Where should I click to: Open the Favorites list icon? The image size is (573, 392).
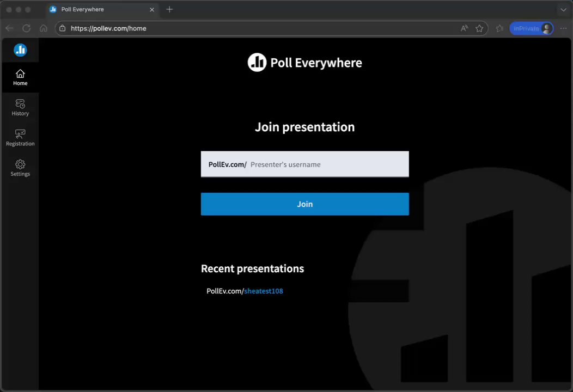click(x=499, y=28)
